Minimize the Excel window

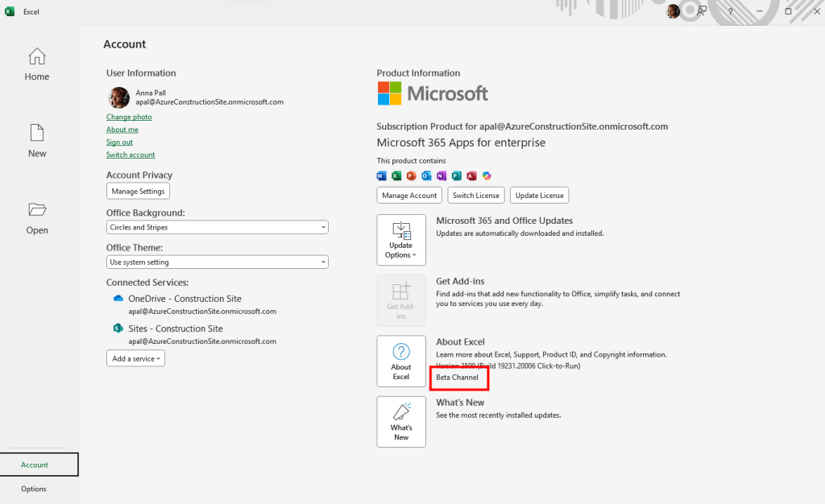(759, 11)
